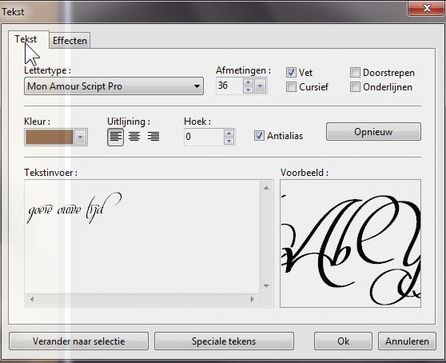Open the Lettertype font dropdown
Viewport: 446px width, 363px height.
pos(114,86)
